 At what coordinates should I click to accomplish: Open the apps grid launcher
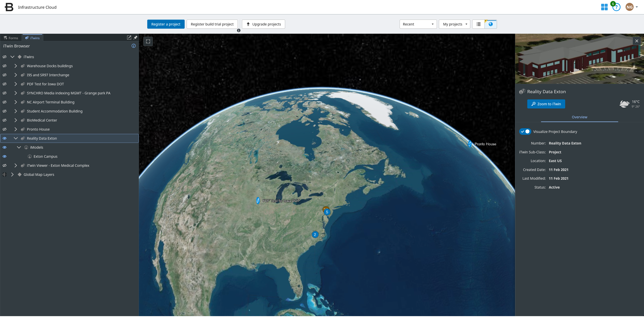pos(604,7)
